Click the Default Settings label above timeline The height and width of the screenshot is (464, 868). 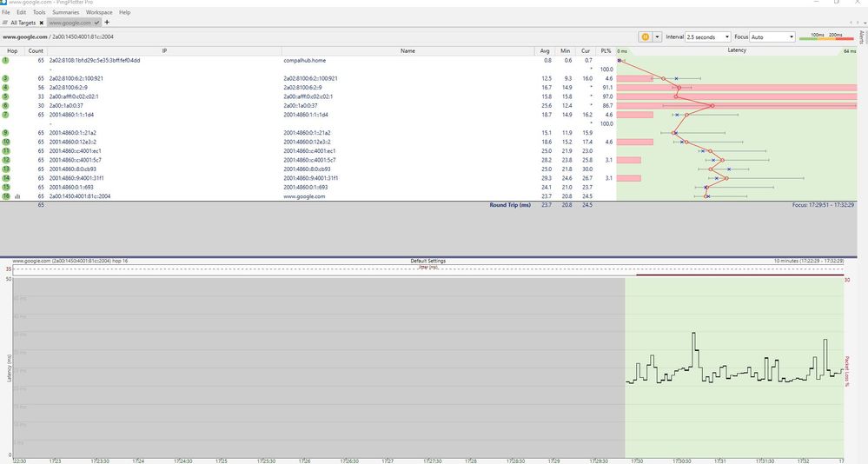(427, 261)
